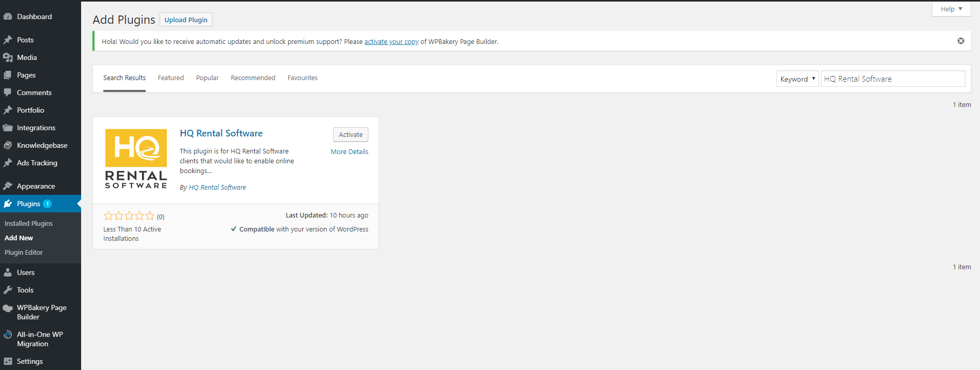Screen dimensions: 980x370
Task: Click the Tools wrench icon
Action: click(8, 290)
